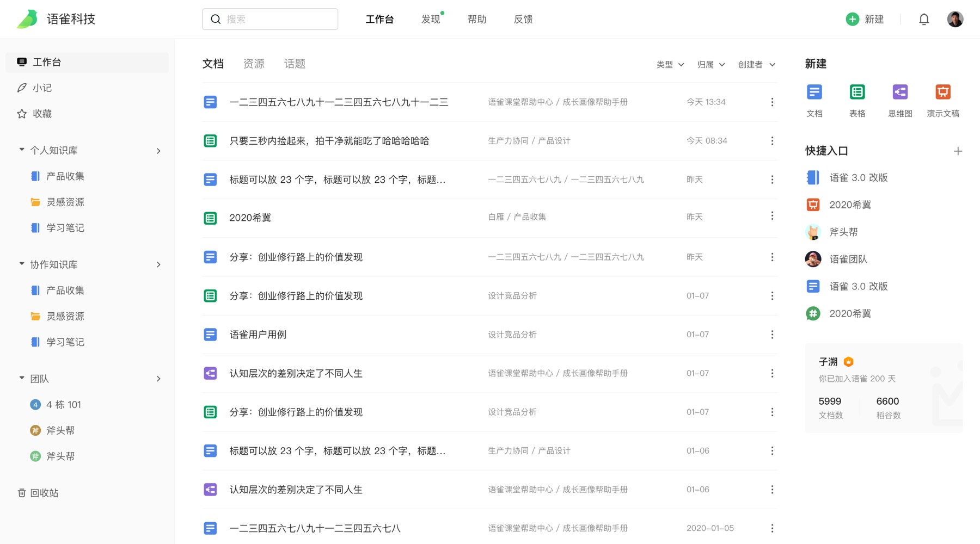Create a new 演示文稿 presentation
This screenshot has width=980, height=544.
(943, 101)
